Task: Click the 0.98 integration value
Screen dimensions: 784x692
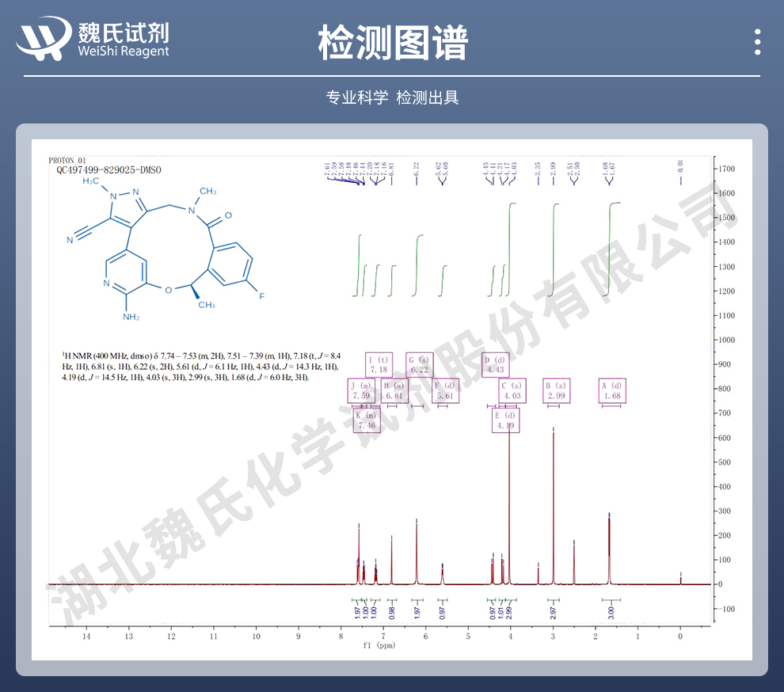Action: click(392, 613)
